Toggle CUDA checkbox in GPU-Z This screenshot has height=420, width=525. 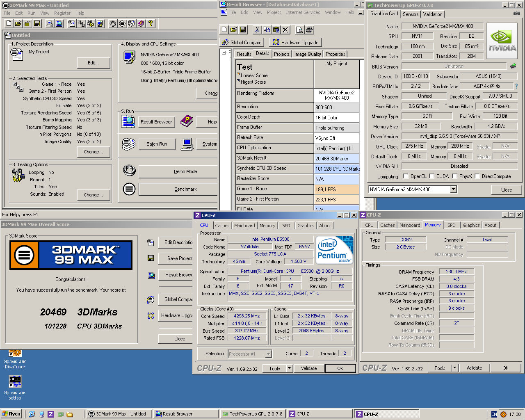[x=431, y=176]
